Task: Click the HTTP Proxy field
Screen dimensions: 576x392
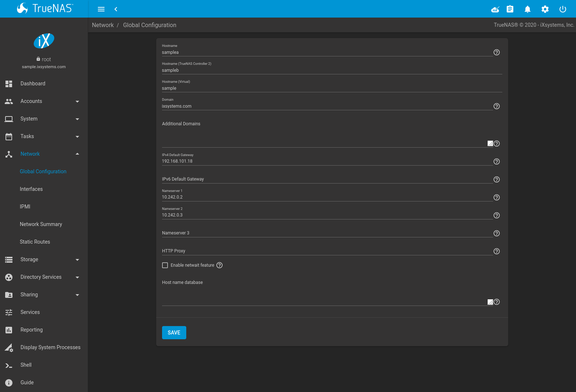Action: click(327, 251)
